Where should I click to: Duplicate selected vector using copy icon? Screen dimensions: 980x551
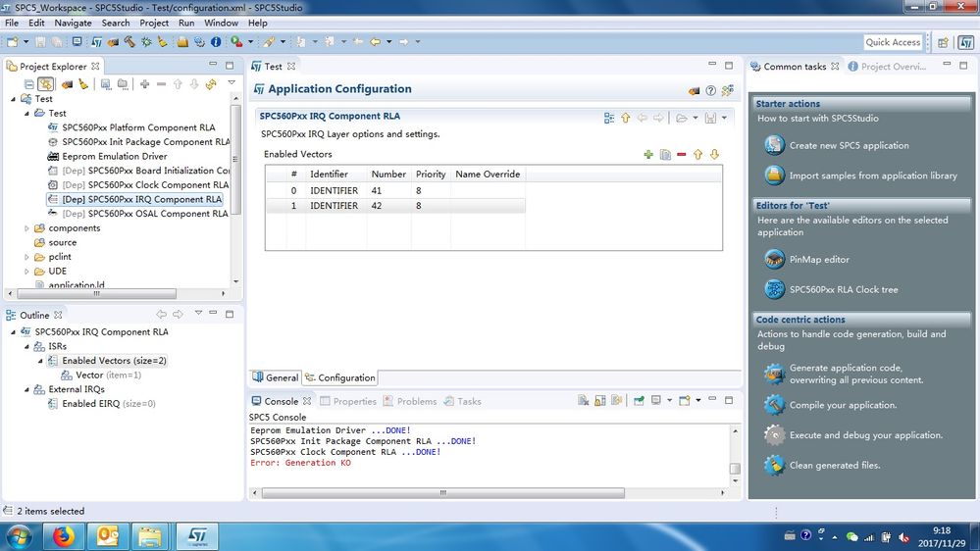click(x=665, y=154)
